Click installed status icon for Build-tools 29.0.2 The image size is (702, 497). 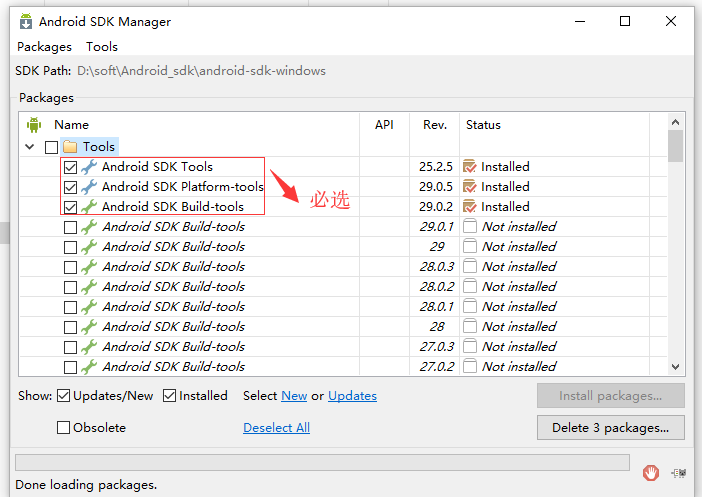[x=470, y=207]
